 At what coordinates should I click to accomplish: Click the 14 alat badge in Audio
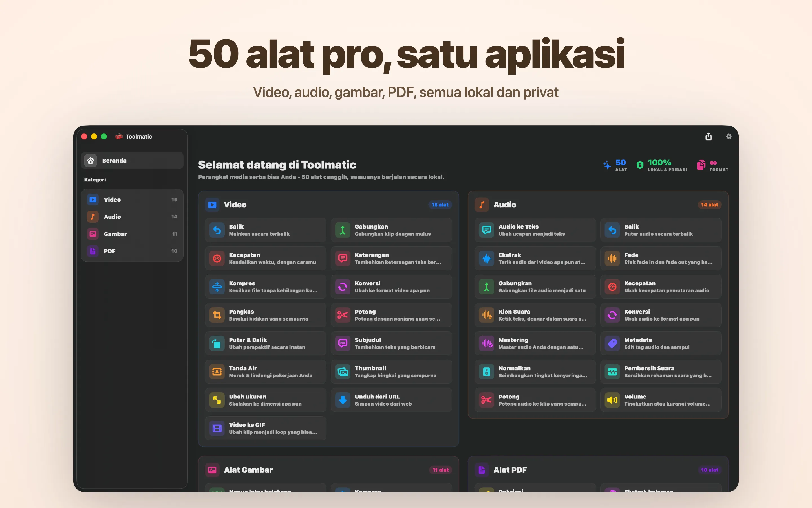(709, 205)
